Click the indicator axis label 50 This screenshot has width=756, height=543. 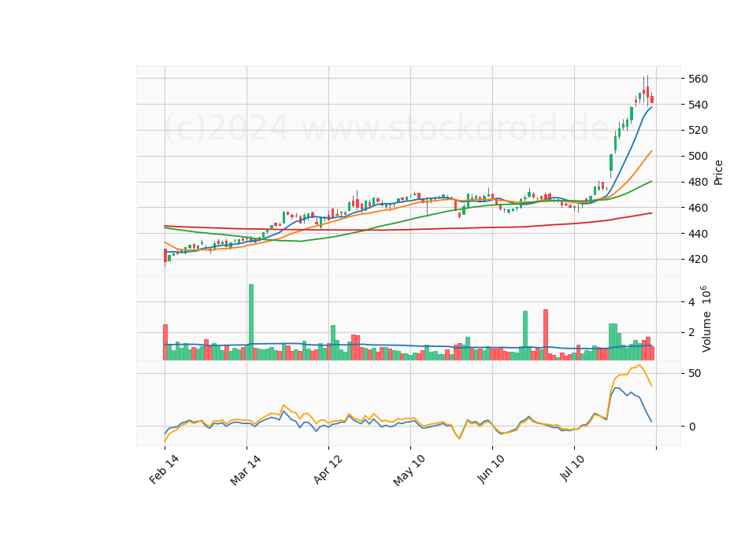click(695, 373)
